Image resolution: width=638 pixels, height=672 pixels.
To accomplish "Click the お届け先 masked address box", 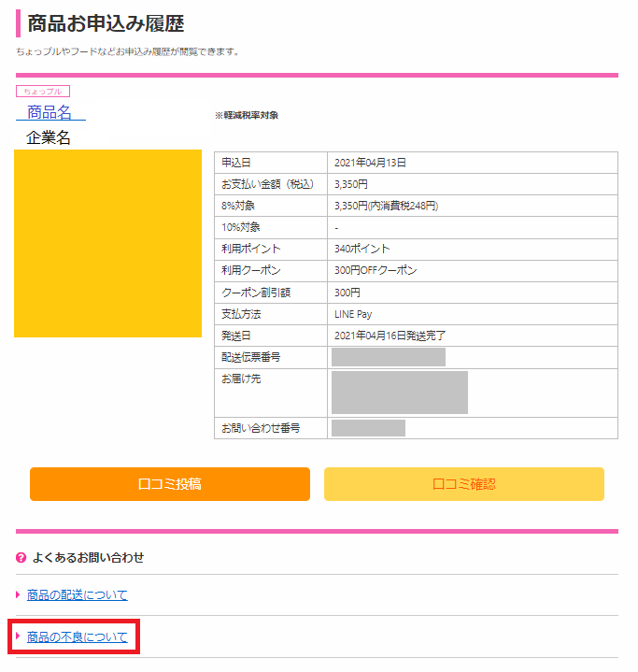I will pyautogui.click(x=400, y=393).
